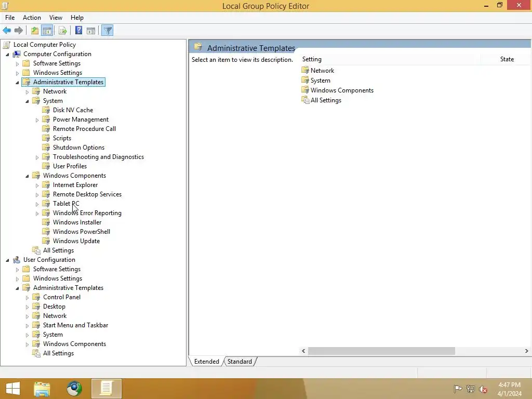The width and height of the screenshot is (532, 399).
Task: Click the clock showing 4:47 PM
Action: click(x=509, y=385)
